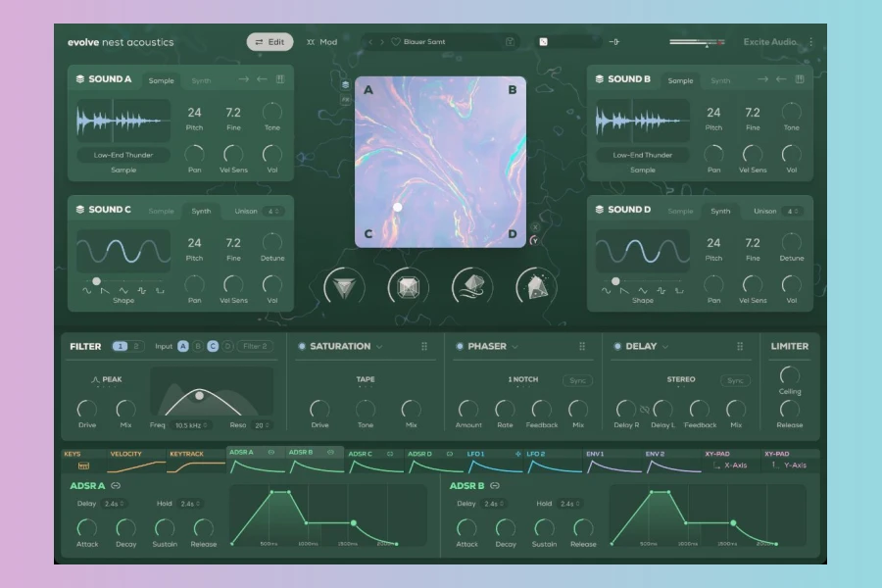Click Sound B left arrow icon
882x588 pixels.
[781, 79]
